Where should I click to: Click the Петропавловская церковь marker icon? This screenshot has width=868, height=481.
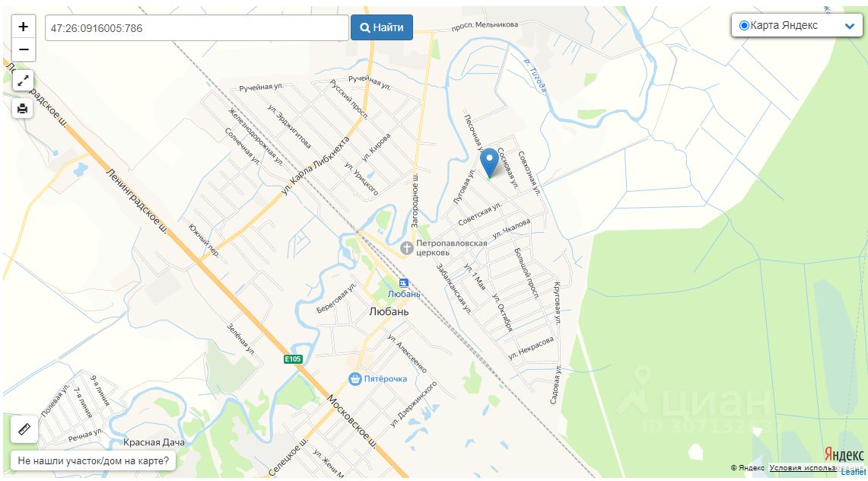click(407, 248)
